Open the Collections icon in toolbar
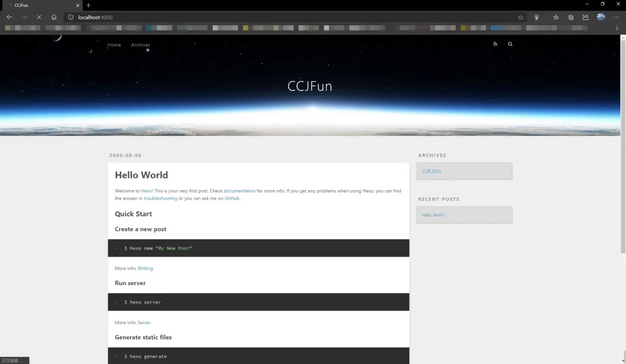The height and width of the screenshot is (364, 626). coord(571,17)
